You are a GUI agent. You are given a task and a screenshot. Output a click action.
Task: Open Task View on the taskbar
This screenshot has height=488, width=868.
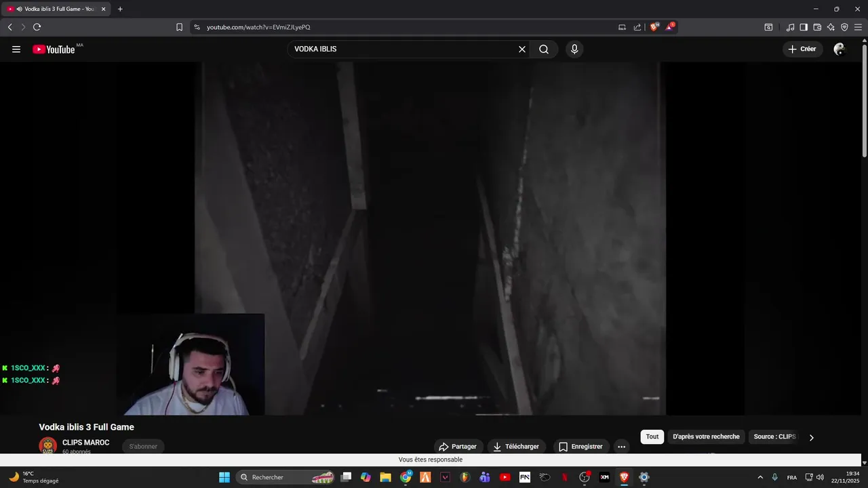pyautogui.click(x=347, y=477)
